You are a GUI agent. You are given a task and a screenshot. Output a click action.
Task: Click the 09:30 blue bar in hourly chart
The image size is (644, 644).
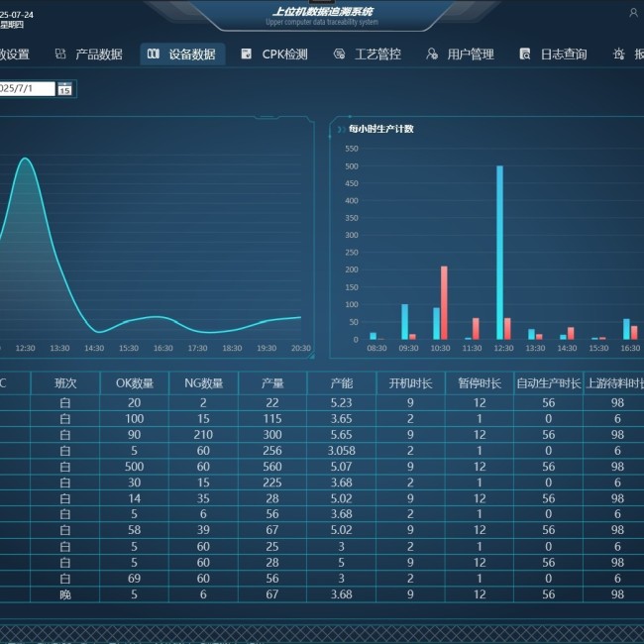tap(404, 322)
